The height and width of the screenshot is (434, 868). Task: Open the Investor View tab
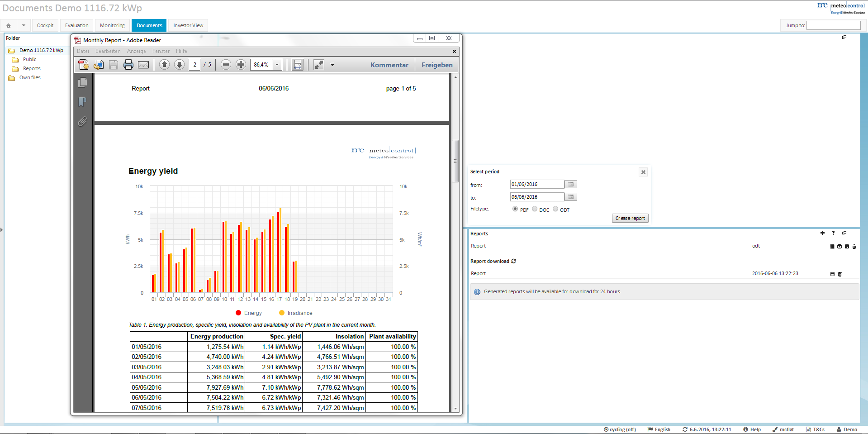(188, 25)
